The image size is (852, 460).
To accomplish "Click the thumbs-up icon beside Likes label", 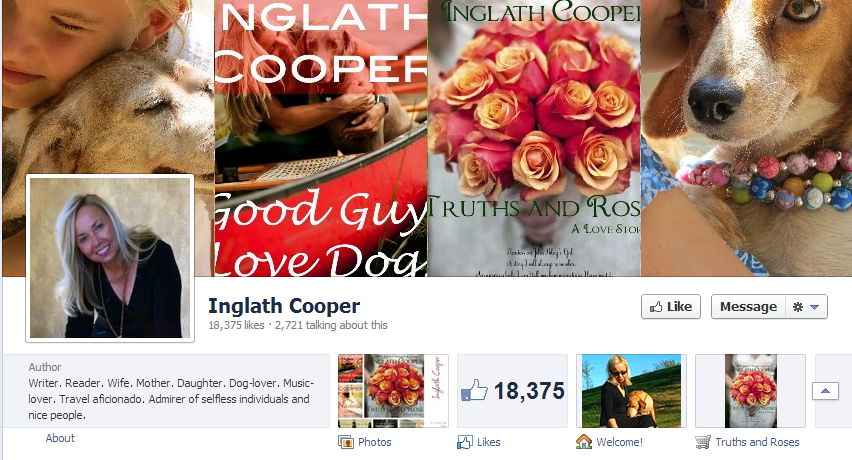I will [465, 442].
